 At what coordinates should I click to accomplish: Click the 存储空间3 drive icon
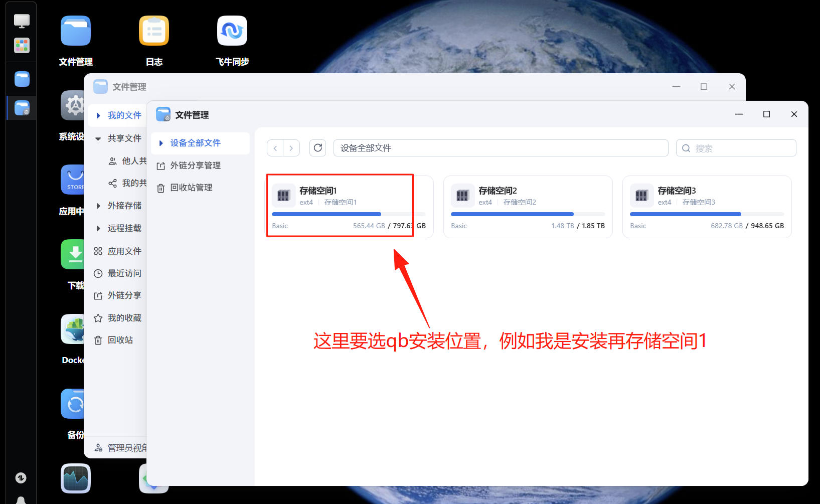[641, 196]
